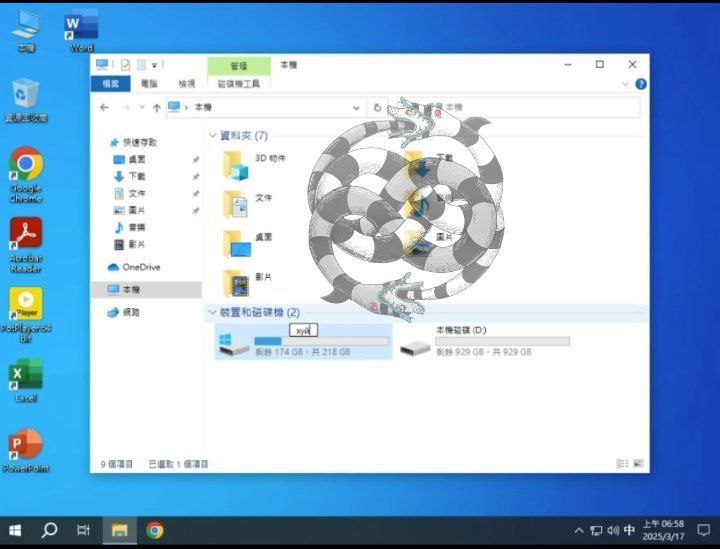Image resolution: width=720 pixels, height=549 pixels.
Task: Open Task View on the taskbar
Action: pos(83,531)
